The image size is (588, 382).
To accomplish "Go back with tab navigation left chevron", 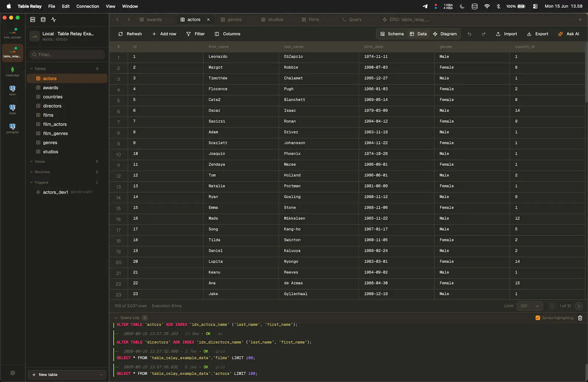I will point(117,19).
